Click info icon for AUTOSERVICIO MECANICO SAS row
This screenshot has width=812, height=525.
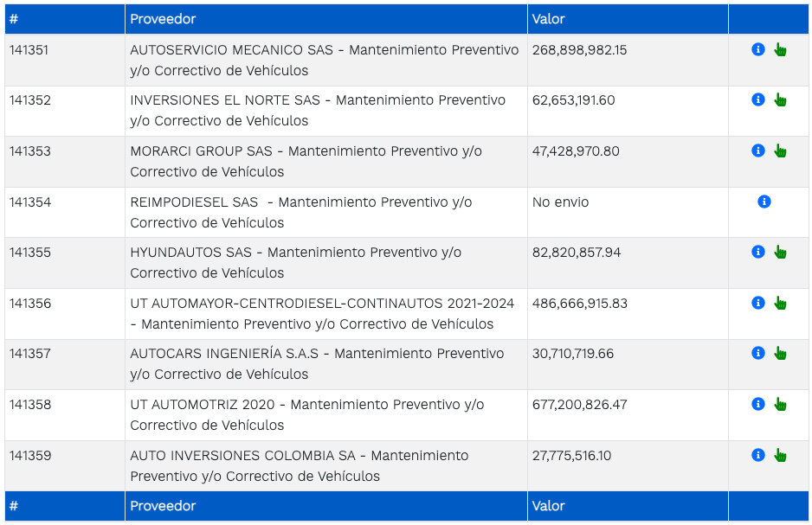(758, 49)
